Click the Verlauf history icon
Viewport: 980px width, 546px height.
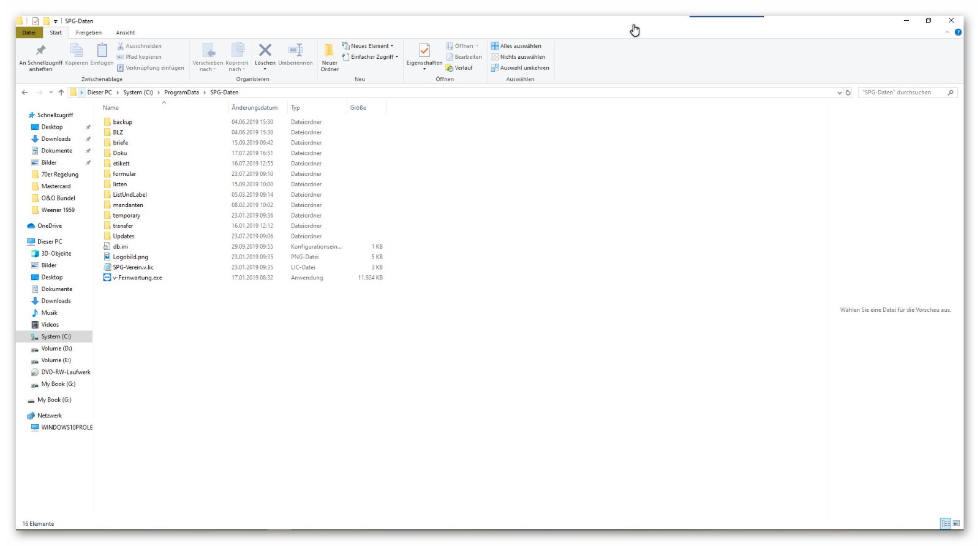coord(459,68)
